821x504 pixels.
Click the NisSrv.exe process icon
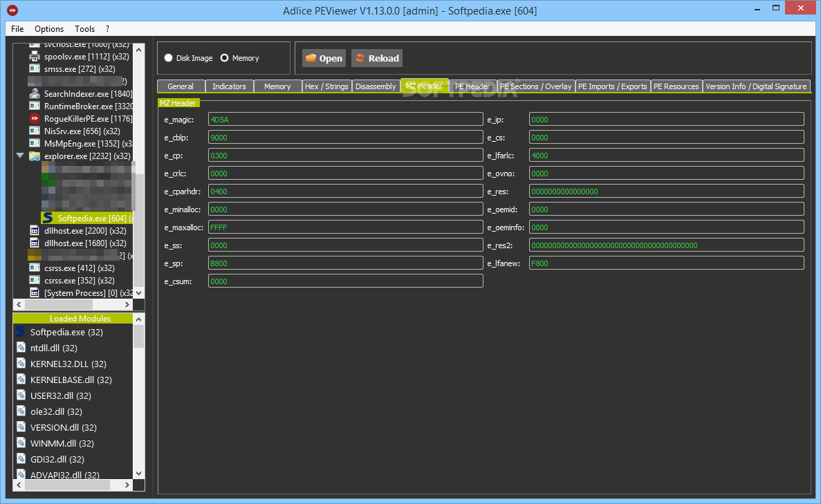(35, 131)
